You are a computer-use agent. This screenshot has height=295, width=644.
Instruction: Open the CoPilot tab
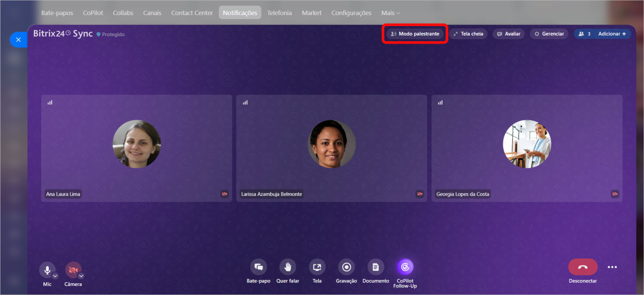click(93, 13)
